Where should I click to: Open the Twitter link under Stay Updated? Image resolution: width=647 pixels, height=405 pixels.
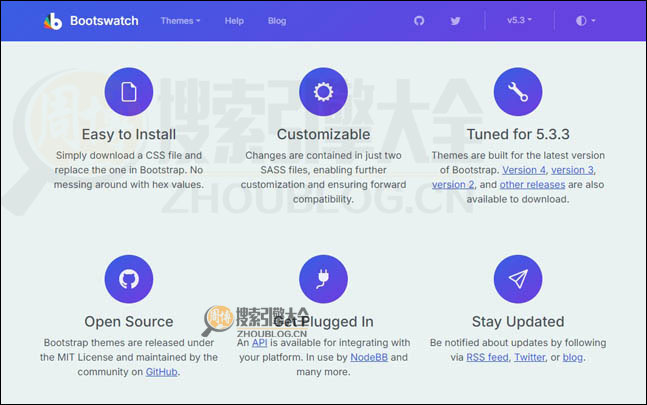(x=530, y=357)
